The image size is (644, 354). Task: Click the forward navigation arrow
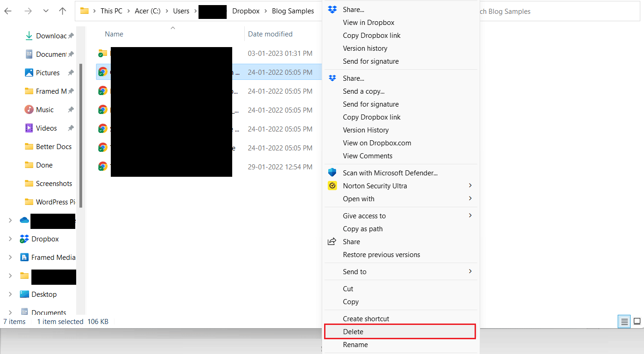pos(28,11)
